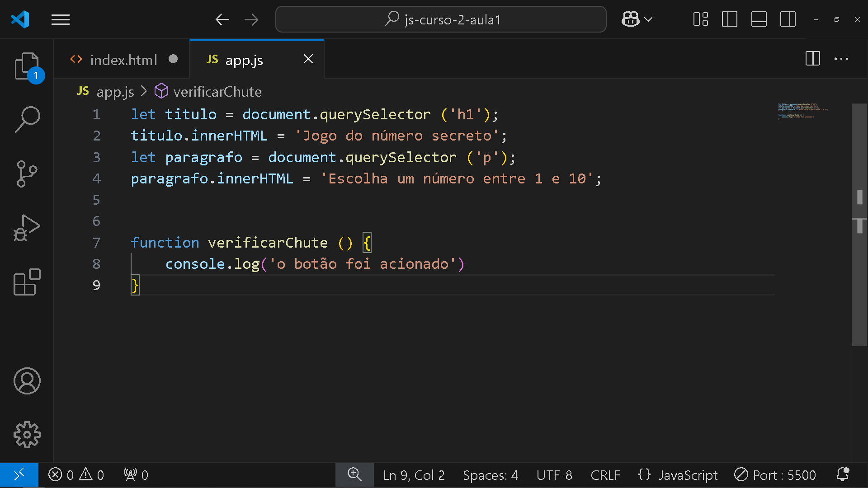Click the word verificarChute on line 7
The image size is (868, 488).
[x=268, y=243]
